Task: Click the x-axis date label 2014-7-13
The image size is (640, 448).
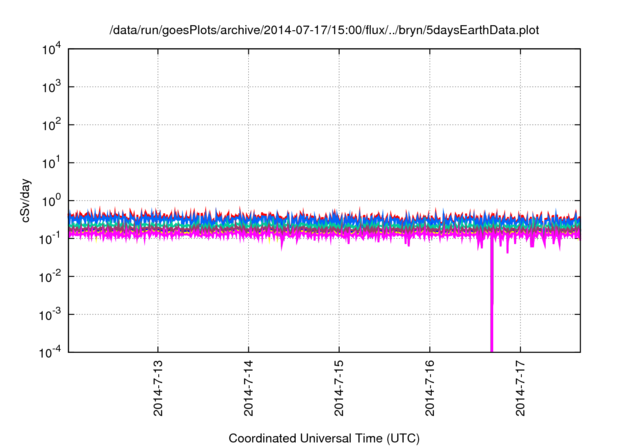Action: point(158,388)
